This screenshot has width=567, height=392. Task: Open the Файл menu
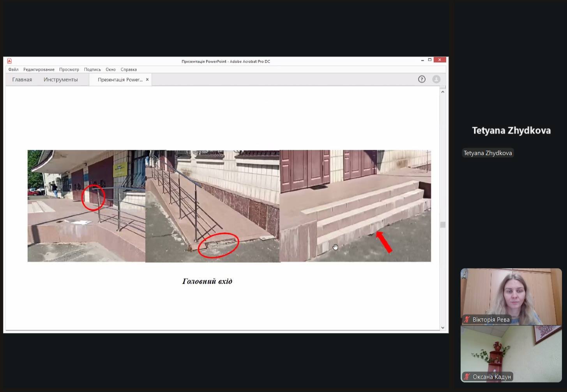point(13,70)
